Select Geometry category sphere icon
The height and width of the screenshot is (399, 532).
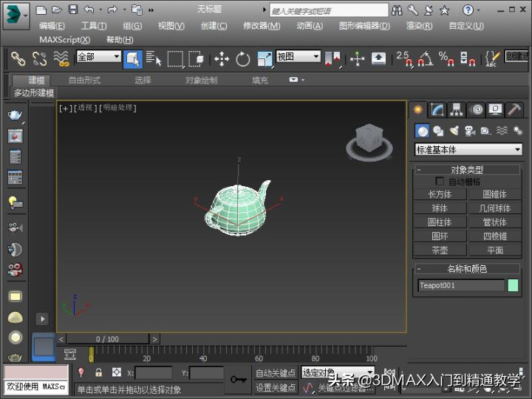[423, 131]
